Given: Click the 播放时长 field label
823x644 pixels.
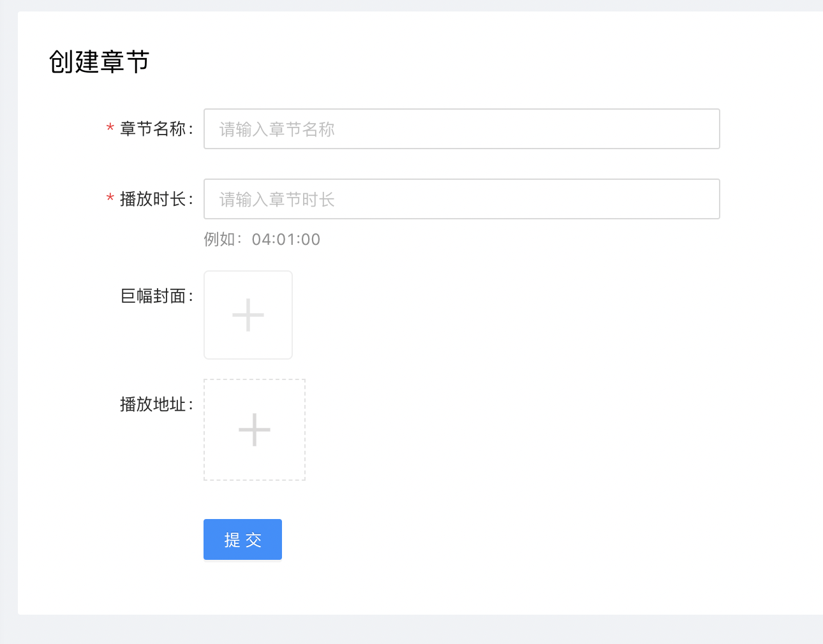Looking at the screenshot, I should click(x=153, y=199).
